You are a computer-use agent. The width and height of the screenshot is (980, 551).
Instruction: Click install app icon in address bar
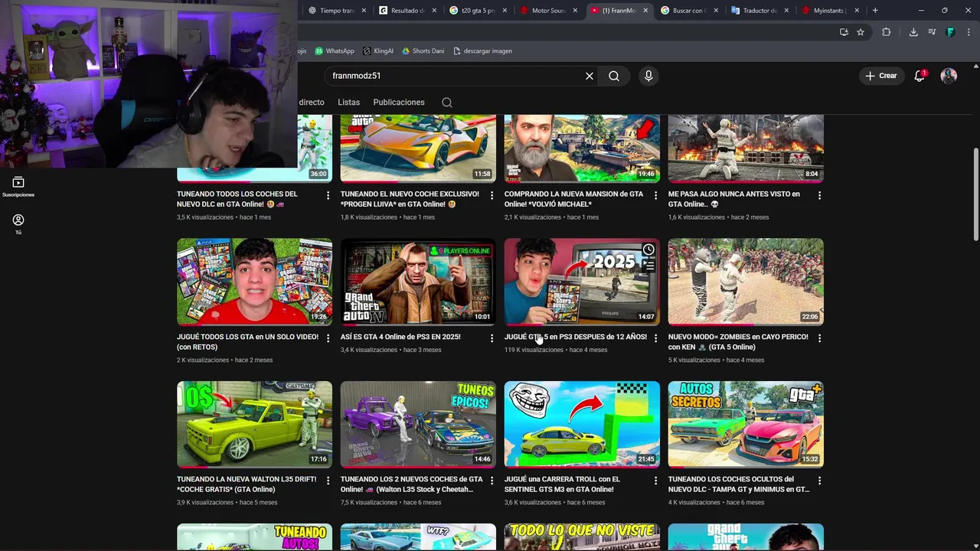844,32
